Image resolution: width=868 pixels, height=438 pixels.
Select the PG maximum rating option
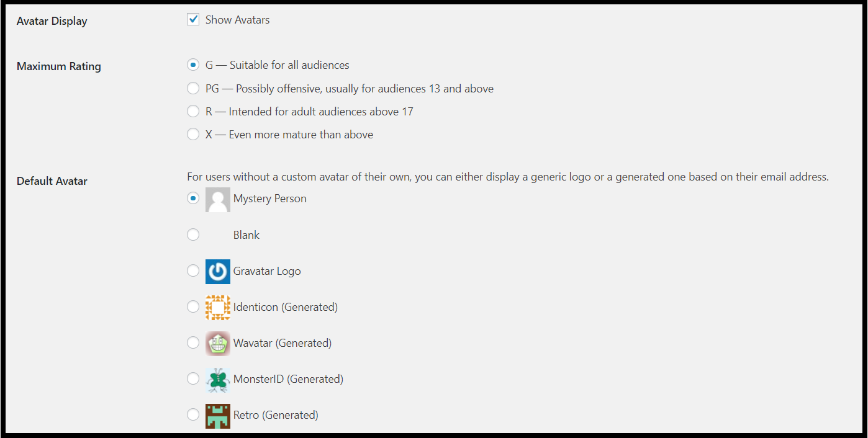[x=193, y=88]
